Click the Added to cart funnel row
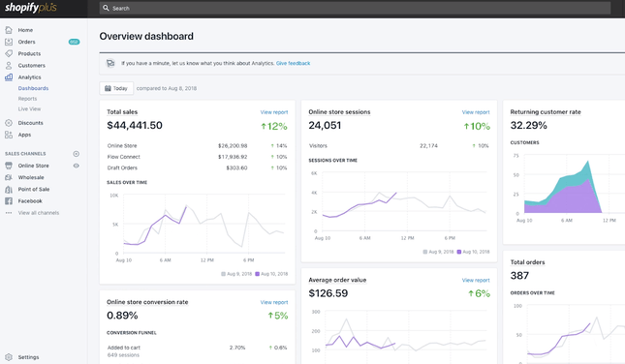Viewport: 625px width, 364px height. (198, 350)
